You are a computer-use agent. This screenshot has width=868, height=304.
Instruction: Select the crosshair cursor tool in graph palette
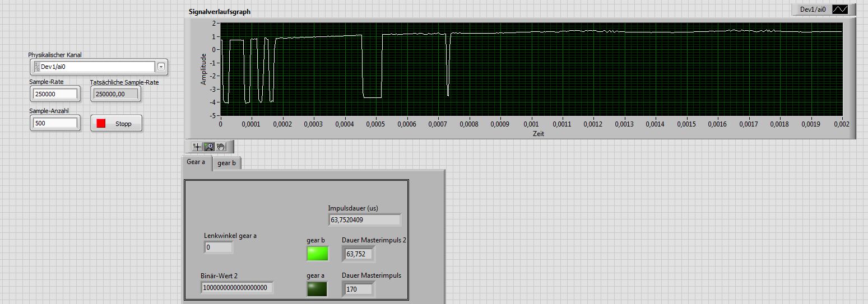tap(197, 147)
